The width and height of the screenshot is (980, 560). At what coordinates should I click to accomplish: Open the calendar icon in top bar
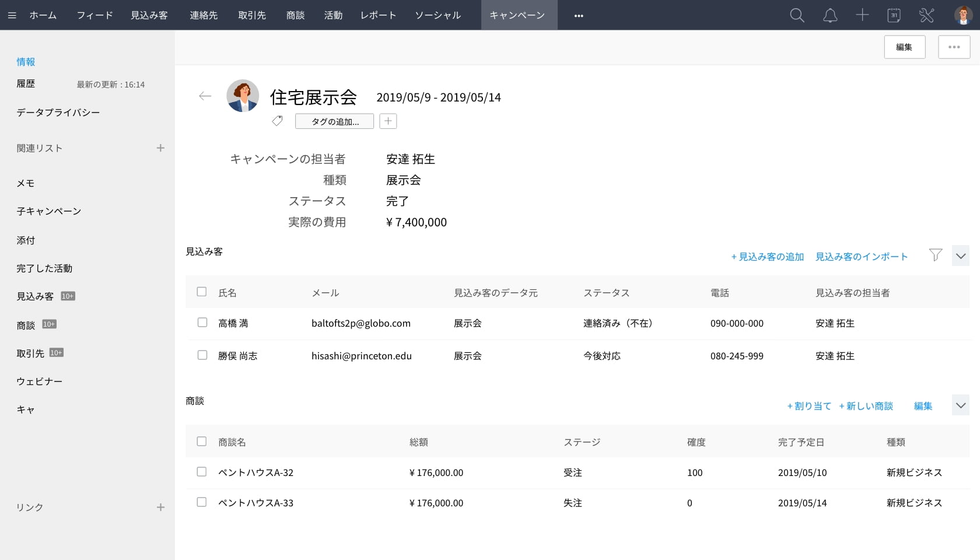pyautogui.click(x=894, y=16)
